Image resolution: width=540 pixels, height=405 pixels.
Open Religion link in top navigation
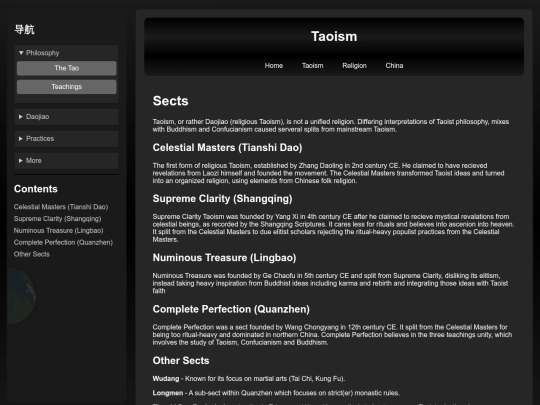354,65
